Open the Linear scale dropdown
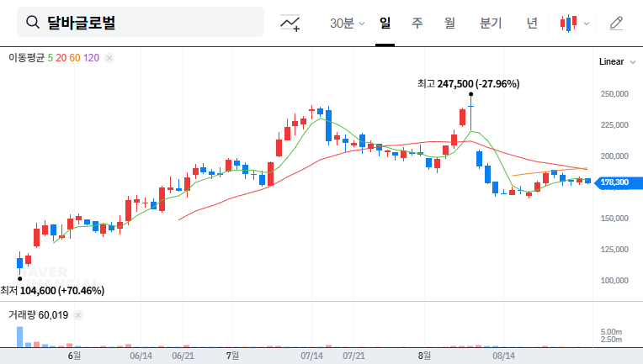Viewport: 643px width, 364px height. pos(617,62)
